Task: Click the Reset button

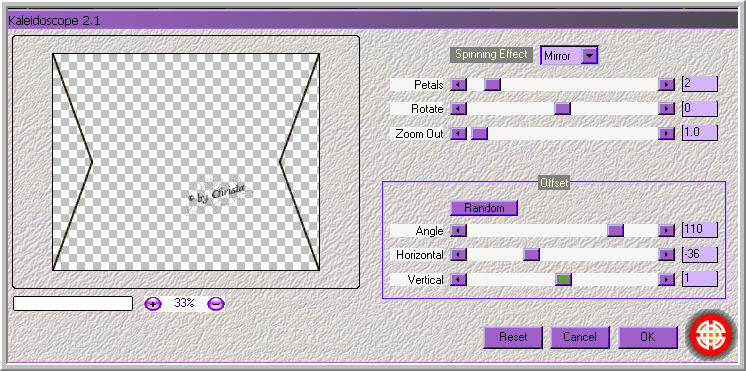Action: coord(513,337)
